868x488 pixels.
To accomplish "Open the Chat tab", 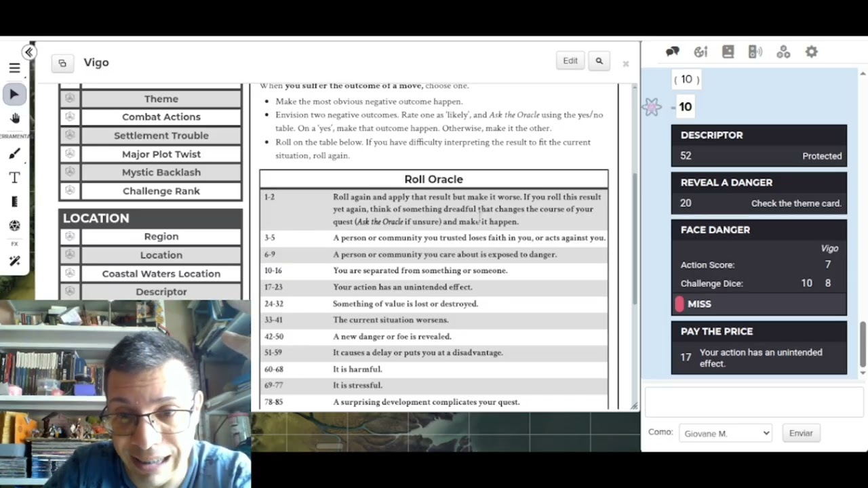I will point(673,52).
